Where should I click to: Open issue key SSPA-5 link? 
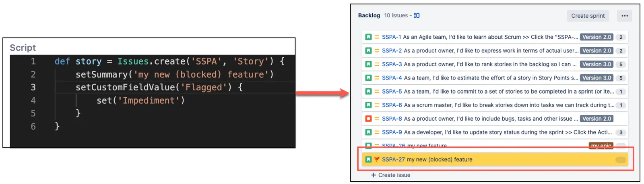(x=392, y=92)
